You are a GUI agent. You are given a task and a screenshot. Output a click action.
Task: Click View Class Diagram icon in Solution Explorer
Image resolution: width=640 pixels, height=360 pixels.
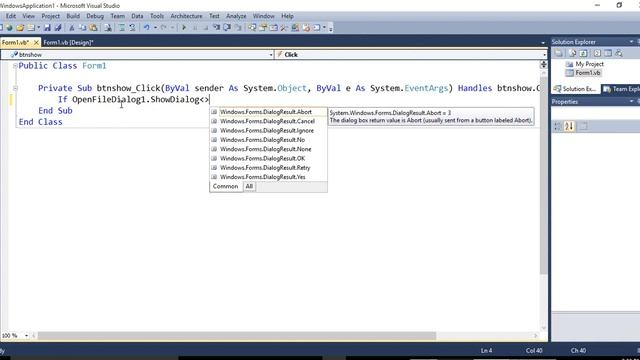(x=619, y=53)
